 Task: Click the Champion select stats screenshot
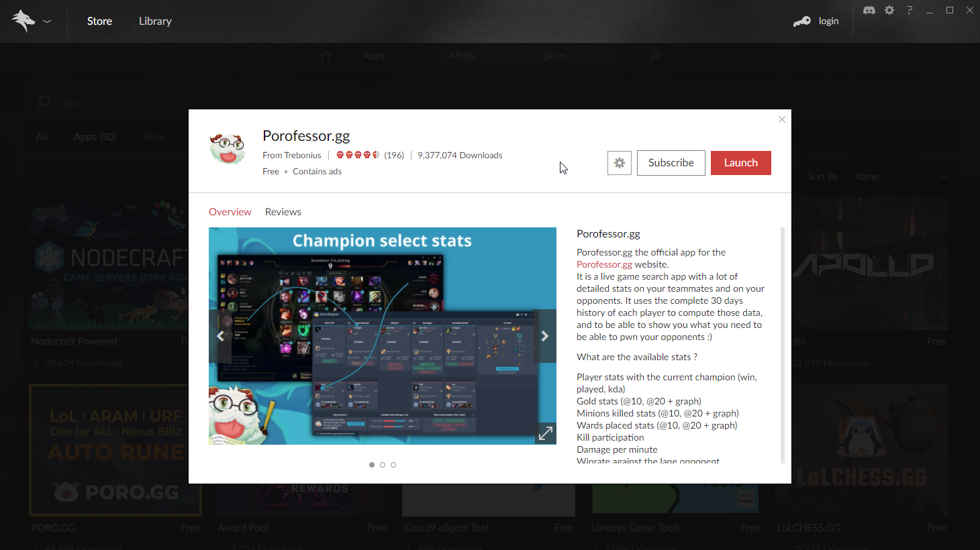coord(383,336)
